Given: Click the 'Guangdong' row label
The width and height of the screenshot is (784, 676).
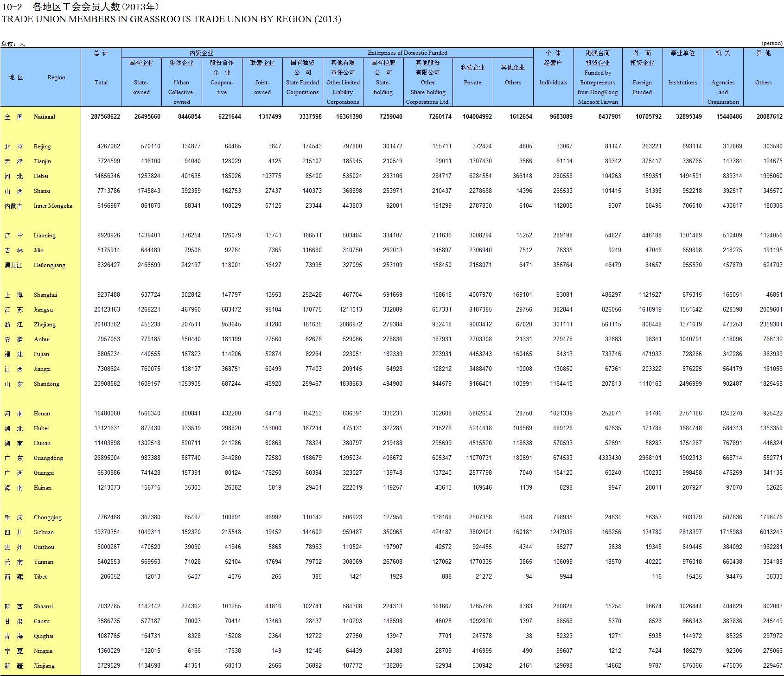Looking at the screenshot, I should 48,458.
